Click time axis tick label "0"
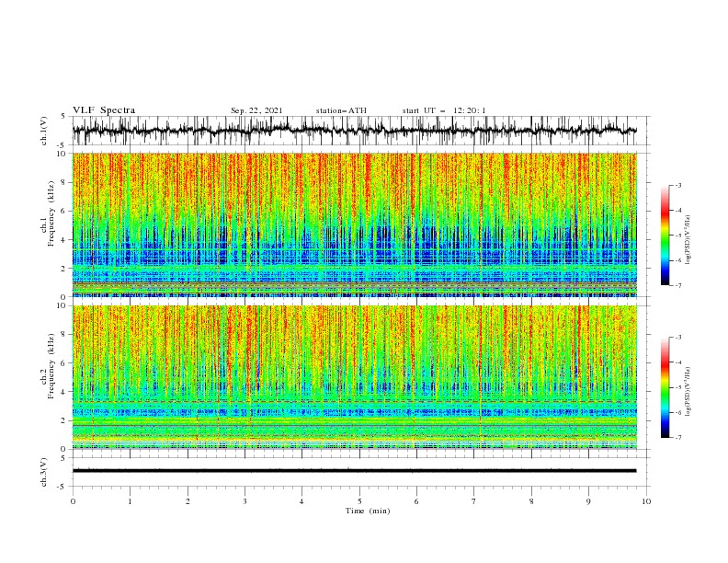The image size is (728, 563). [73, 501]
